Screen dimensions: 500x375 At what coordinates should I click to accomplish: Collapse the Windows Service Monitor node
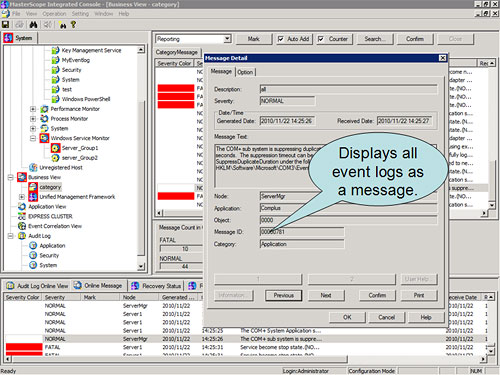[33, 138]
